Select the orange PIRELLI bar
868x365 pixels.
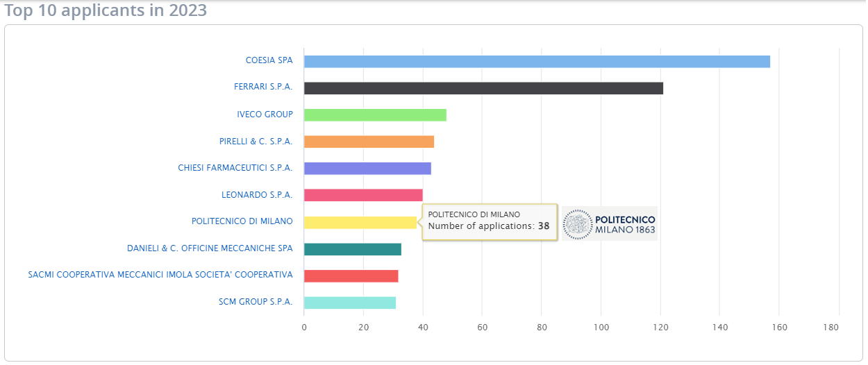click(369, 142)
